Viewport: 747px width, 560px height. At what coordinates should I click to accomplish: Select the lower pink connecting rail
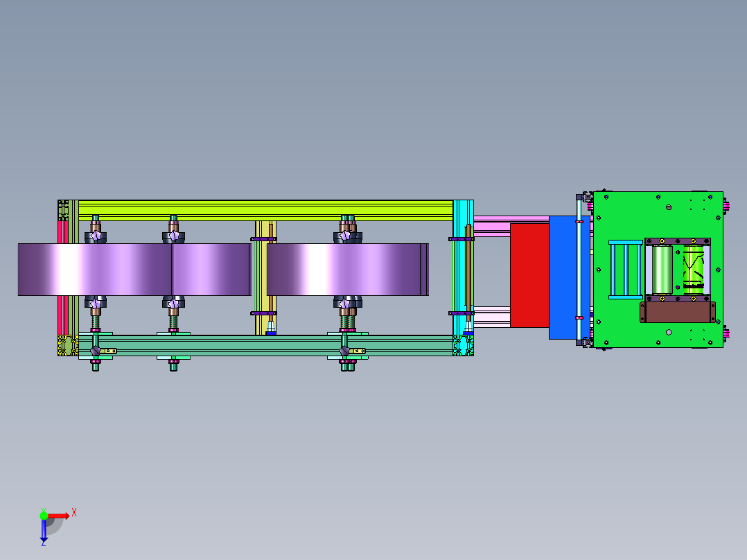(x=492, y=317)
